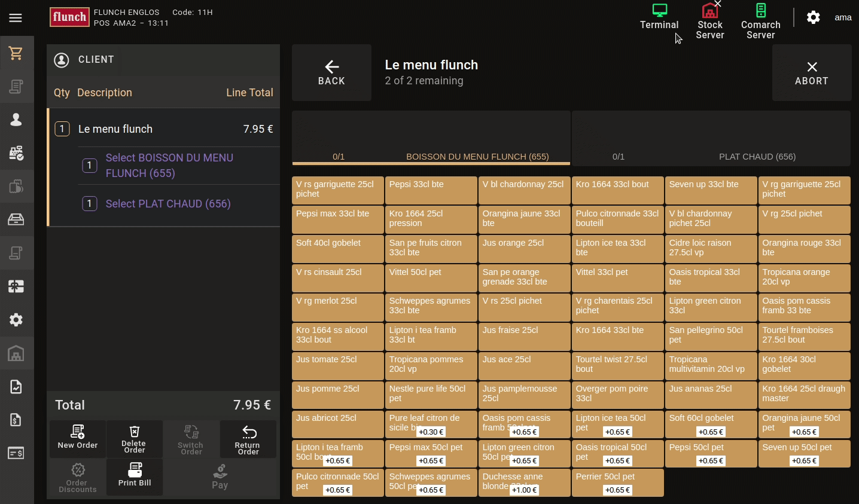Image resolution: width=859 pixels, height=504 pixels.
Task: Abort the menu selection
Action: point(811,73)
